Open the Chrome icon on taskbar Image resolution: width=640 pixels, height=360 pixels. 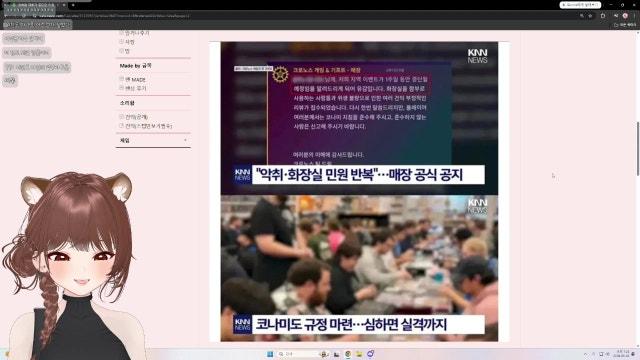click(x=348, y=354)
